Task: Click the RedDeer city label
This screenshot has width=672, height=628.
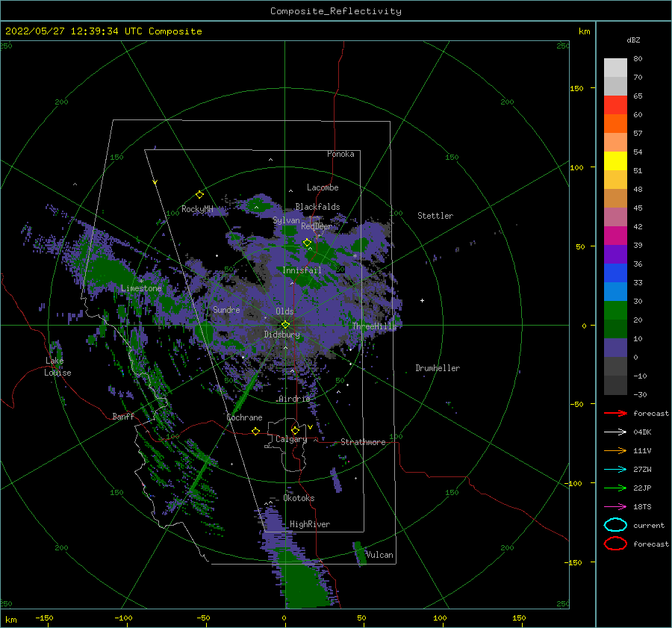Action: pyautogui.click(x=317, y=226)
